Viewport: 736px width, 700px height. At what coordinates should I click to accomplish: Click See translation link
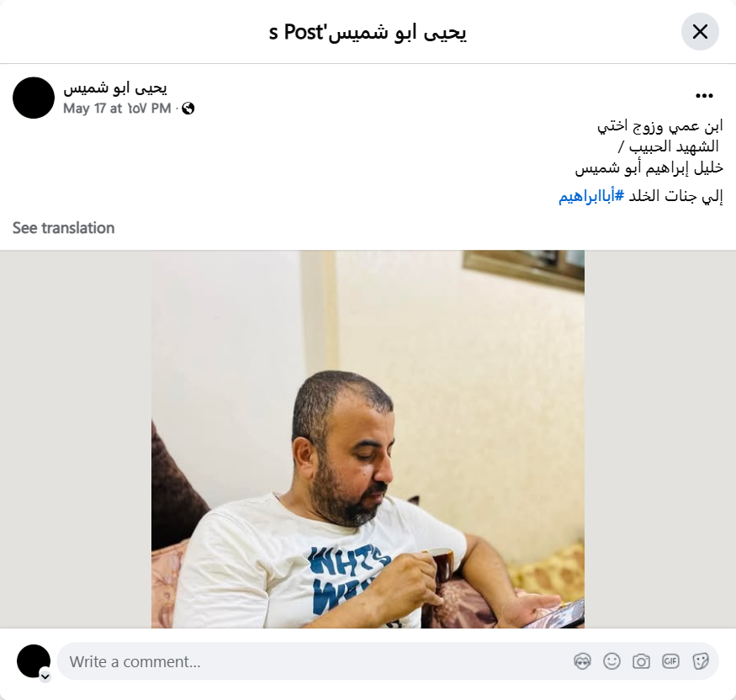click(x=63, y=228)
